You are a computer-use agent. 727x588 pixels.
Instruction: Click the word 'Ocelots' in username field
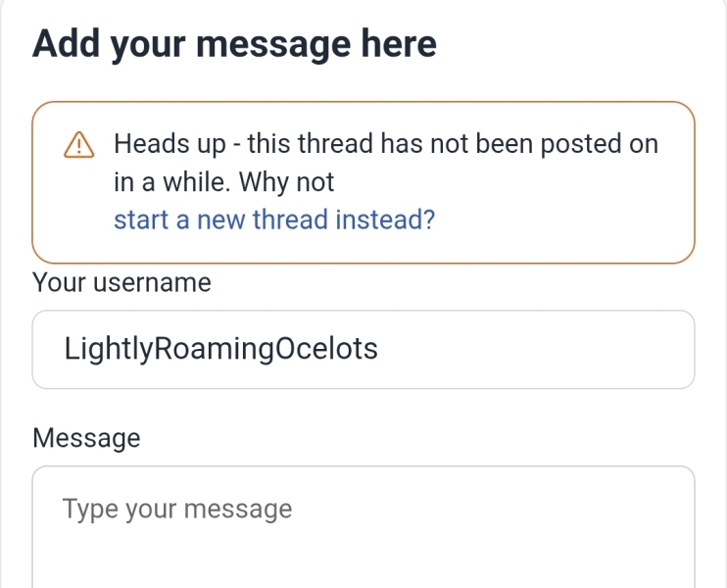[326, 349]
